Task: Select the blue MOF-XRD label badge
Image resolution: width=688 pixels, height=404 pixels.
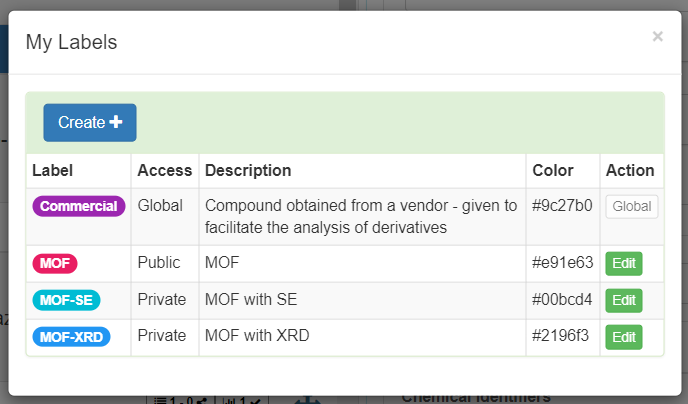Action: [x=71, y=337]
